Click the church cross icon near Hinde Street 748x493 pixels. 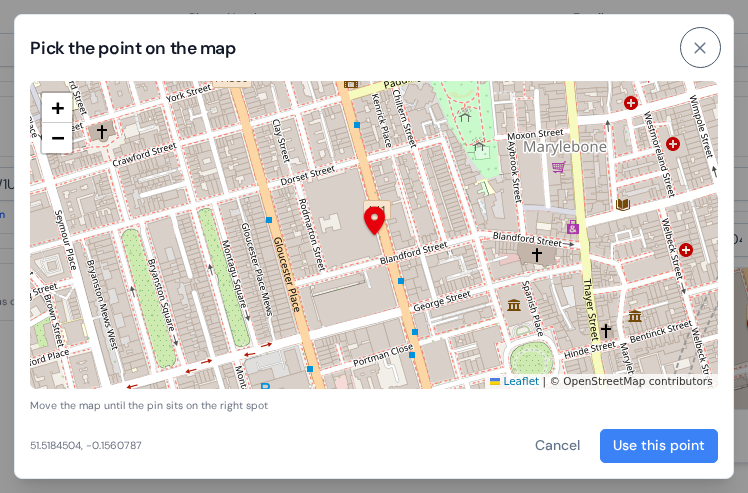[606, 330]
